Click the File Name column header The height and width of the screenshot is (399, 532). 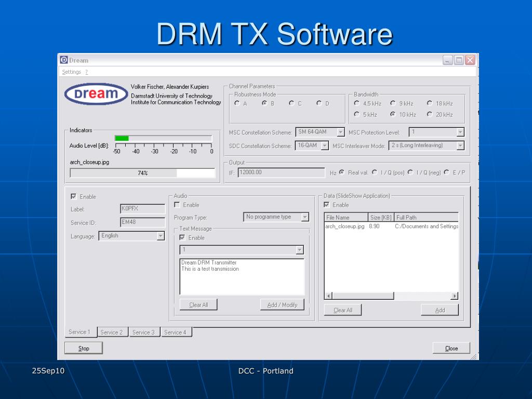[x=346, y=217]
